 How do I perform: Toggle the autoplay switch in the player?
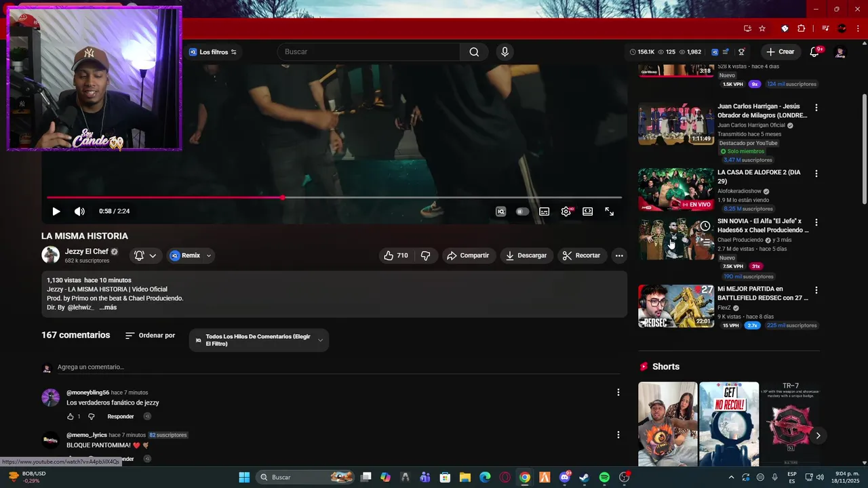[x=522, y=211]
